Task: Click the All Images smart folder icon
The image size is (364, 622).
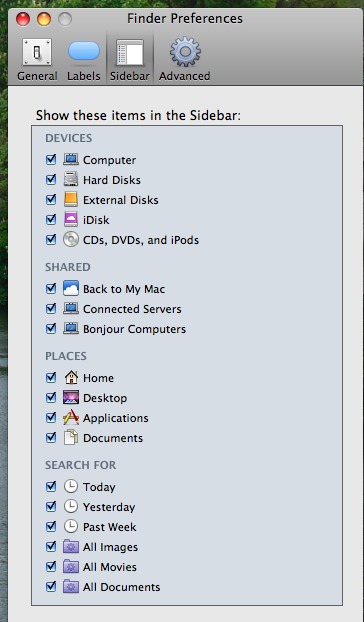Action: click(71, 547)
